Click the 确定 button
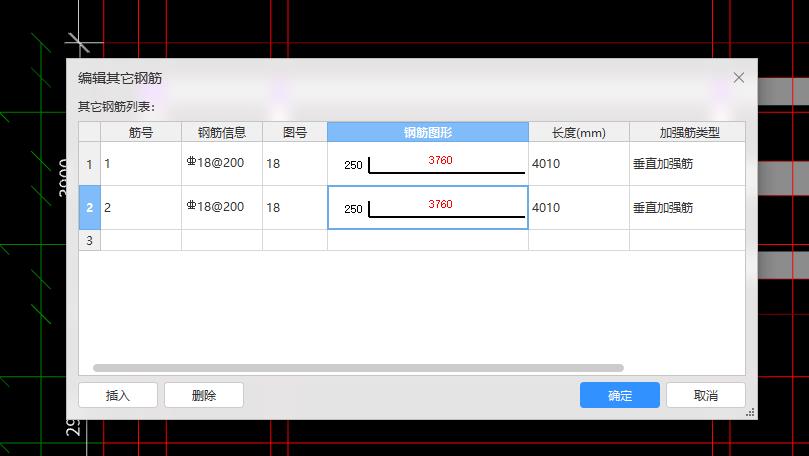The width and height of the screenshot is (809, 456). [x=620, y=395]
